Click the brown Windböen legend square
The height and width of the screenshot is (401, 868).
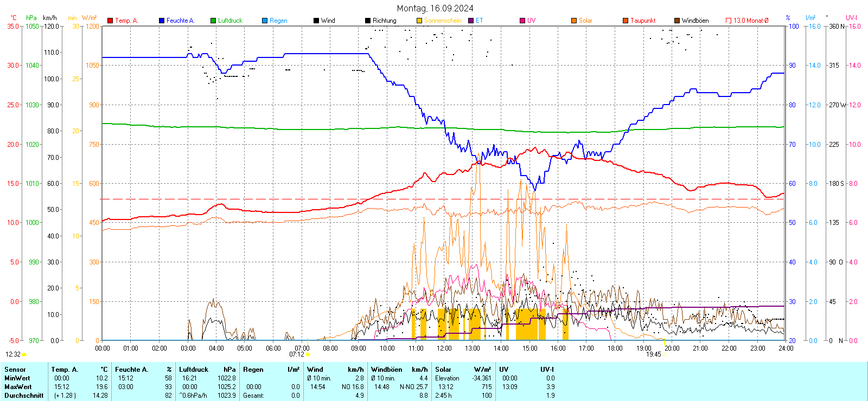click(677, 21)
